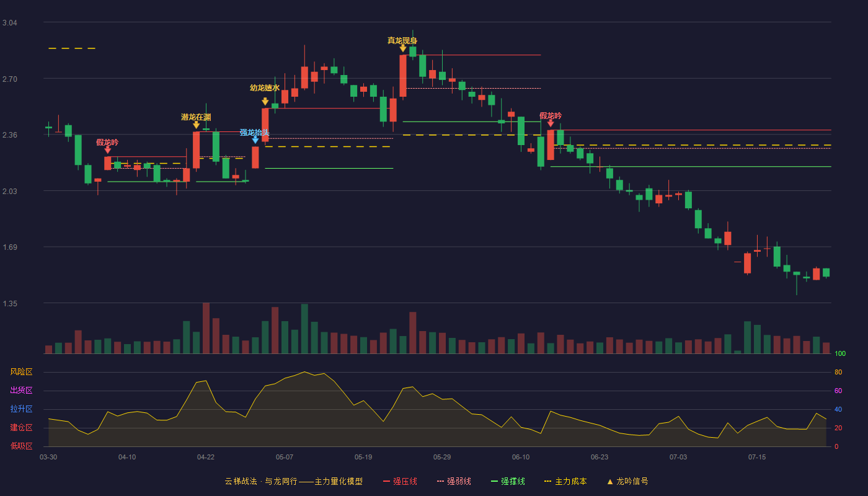This screenshot has height=496, width=868.
Task: Click the 07-15 date label
Action: pos(757,457)
